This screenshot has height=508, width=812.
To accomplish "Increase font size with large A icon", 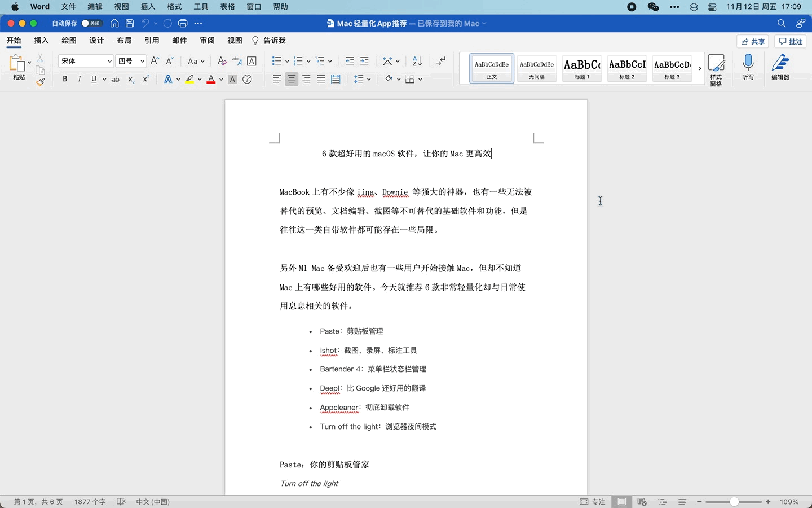I will point(155,61).
